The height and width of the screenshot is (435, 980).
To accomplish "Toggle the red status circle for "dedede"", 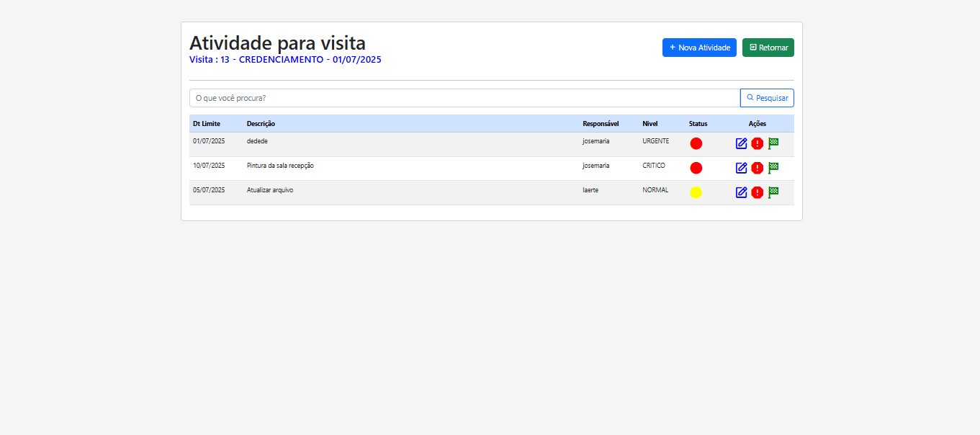I will click(696, 143).
